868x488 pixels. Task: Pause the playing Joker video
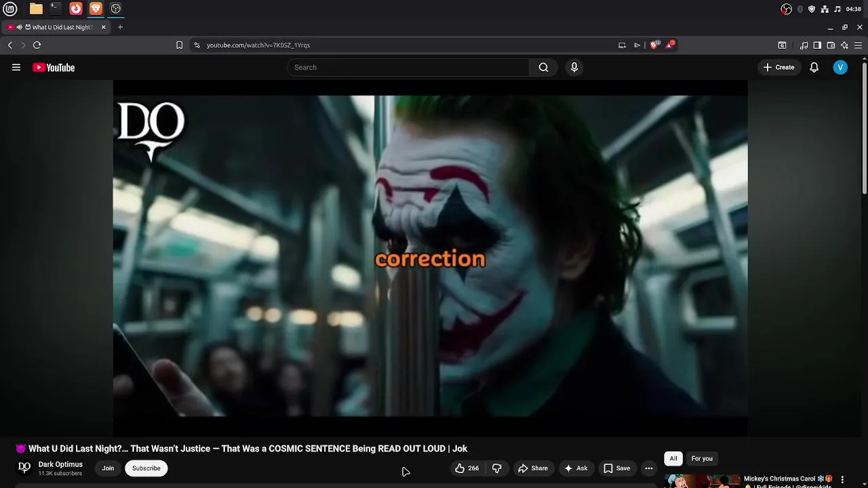(x=430, y=258)
